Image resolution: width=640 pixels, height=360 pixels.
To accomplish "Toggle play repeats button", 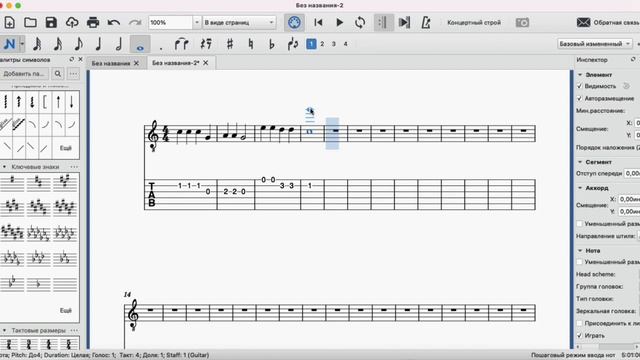I will tap(383, 22).
